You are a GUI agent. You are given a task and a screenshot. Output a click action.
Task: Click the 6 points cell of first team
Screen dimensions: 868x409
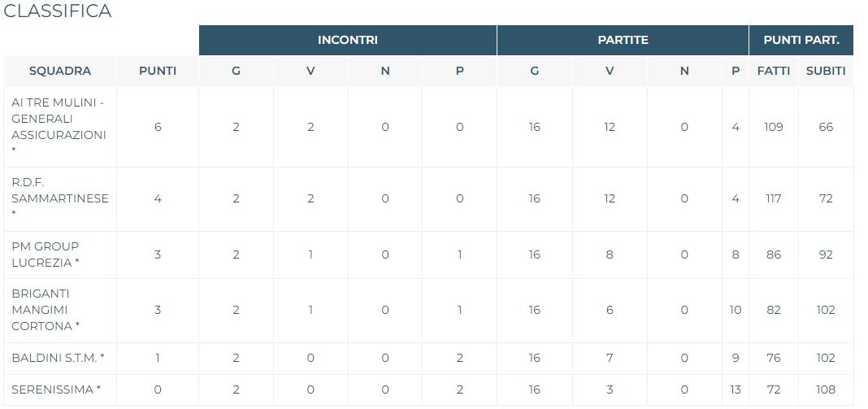pos(158,127)
